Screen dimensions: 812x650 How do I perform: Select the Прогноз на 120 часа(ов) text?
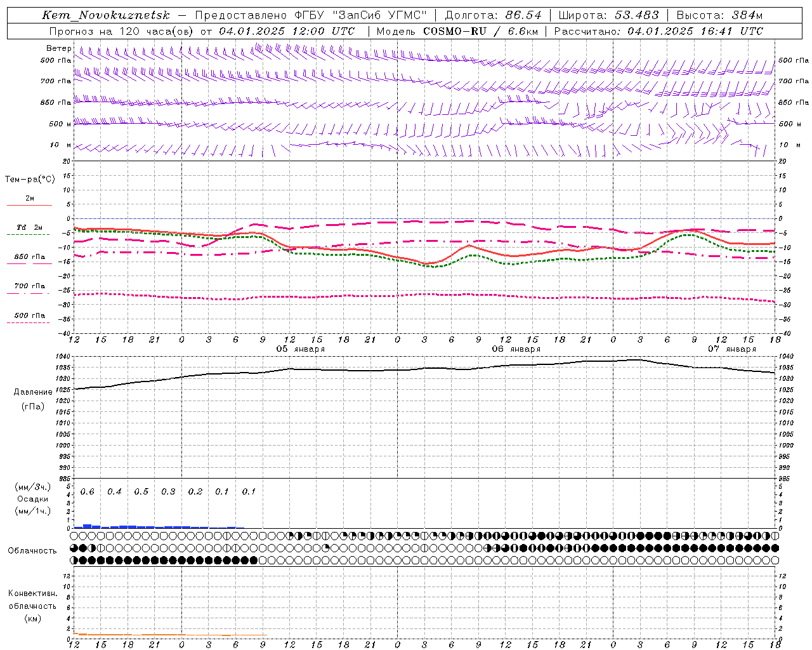(x=122, y=31)
